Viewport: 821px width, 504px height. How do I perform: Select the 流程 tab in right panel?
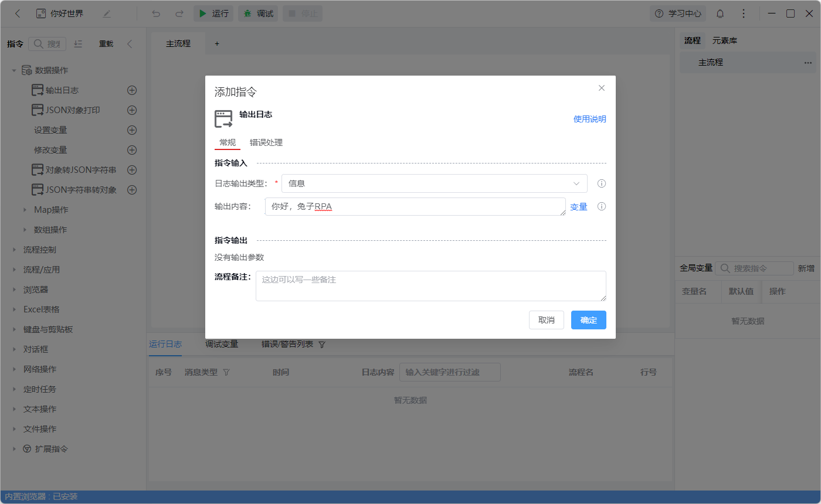pos(693,41)
